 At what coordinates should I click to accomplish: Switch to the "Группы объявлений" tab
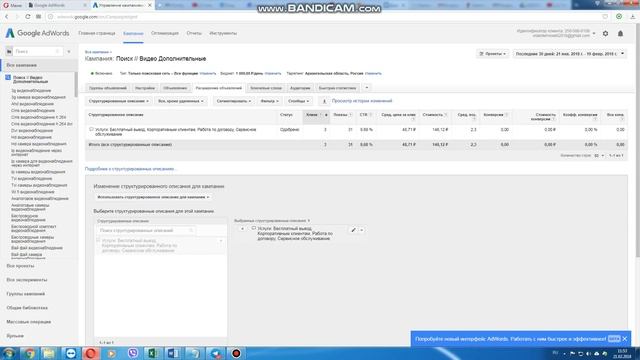(x=108, y=88)
